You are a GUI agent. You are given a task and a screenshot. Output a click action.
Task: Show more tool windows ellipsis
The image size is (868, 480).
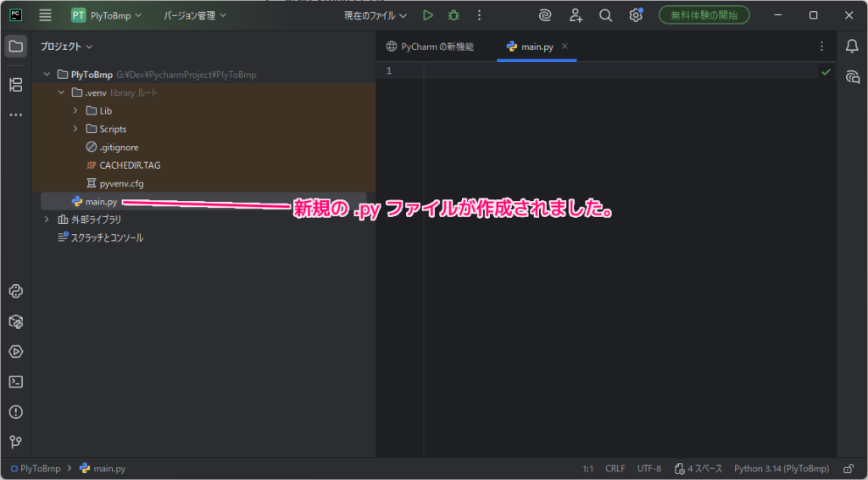pos(16,115)
